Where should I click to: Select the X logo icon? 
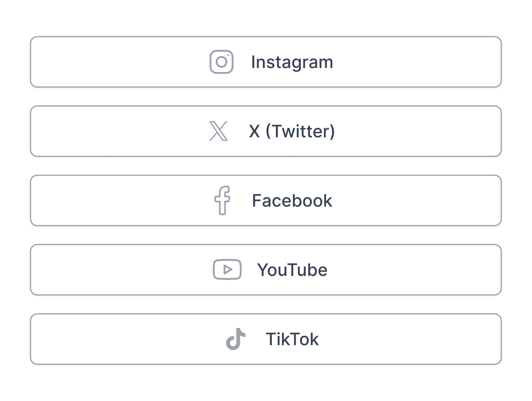click(x=218, y=131)
